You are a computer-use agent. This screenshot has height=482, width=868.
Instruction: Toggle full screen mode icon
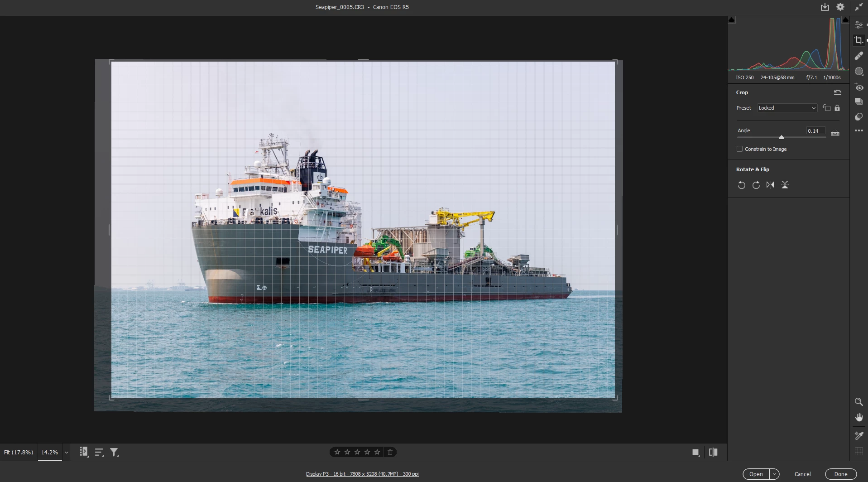[x=859, y=7]
